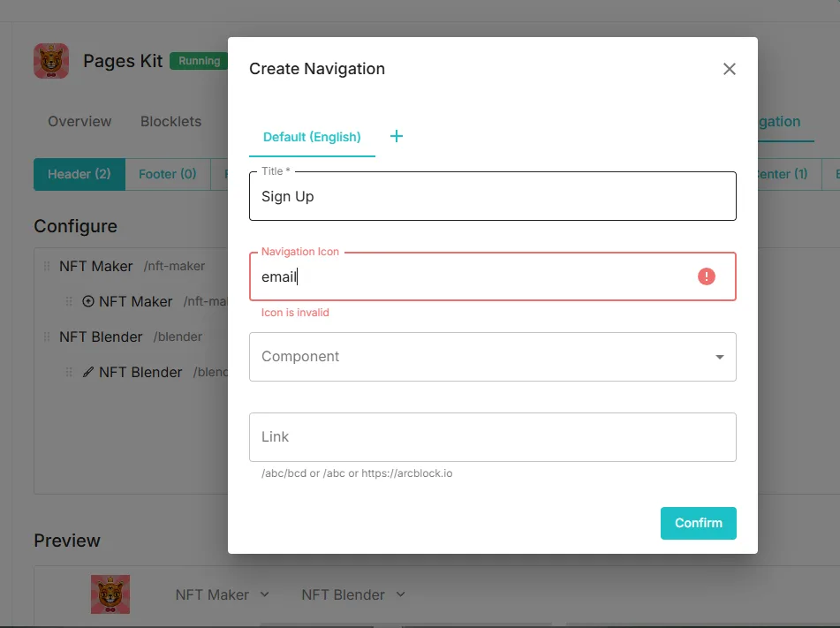Screen dimensions: 840x628
Task: Click the Component dropdown arrow
Action: [720, 357]
